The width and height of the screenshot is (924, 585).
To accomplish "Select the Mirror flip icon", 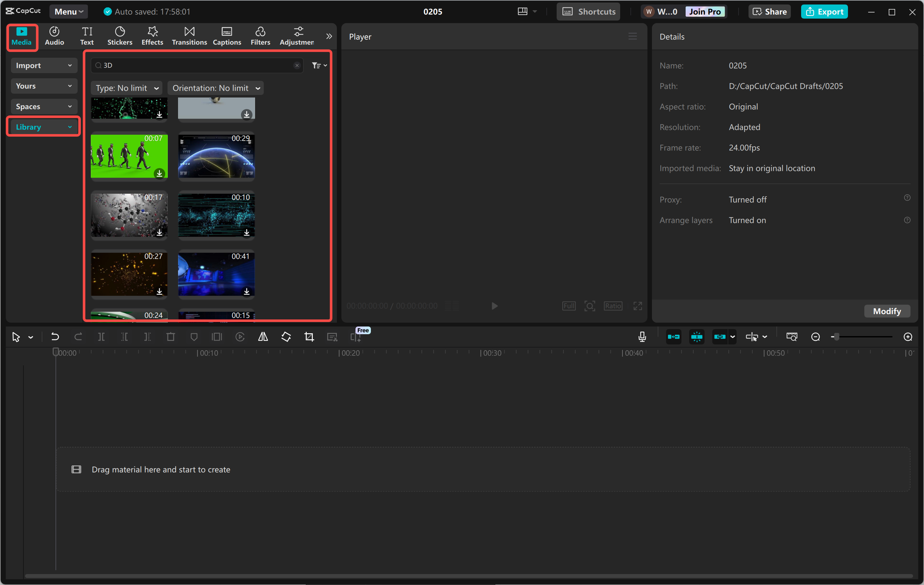I will [x=263, y=336].
